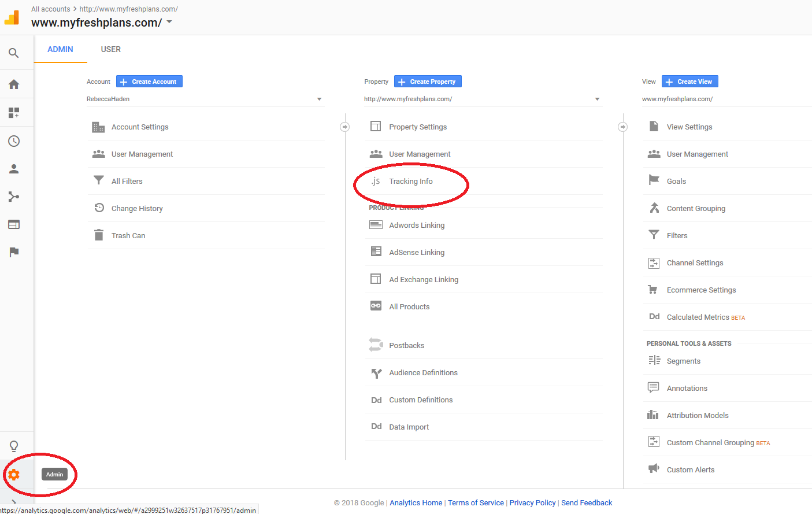Image resolution: width=812 pixels, height=514 pixels.
Task: Open Acquisition arrows icon in sidebar
Action: (x=14, y=197)
